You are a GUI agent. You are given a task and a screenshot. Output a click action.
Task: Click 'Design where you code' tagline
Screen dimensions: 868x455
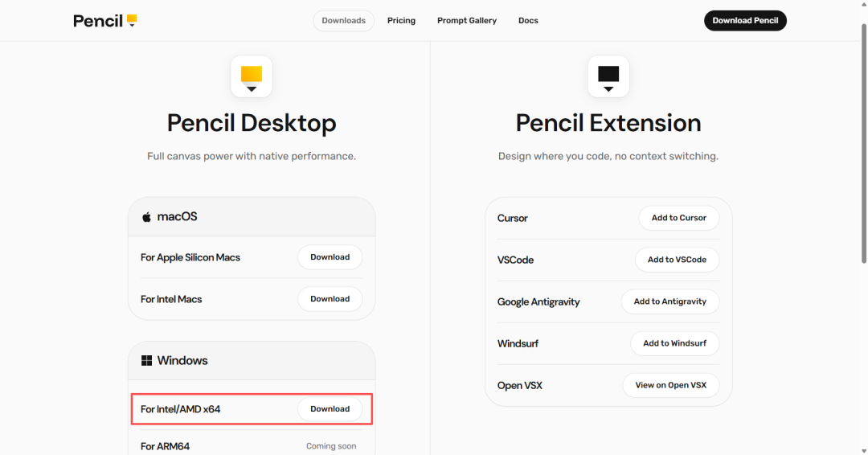click(x=608, y=156)
